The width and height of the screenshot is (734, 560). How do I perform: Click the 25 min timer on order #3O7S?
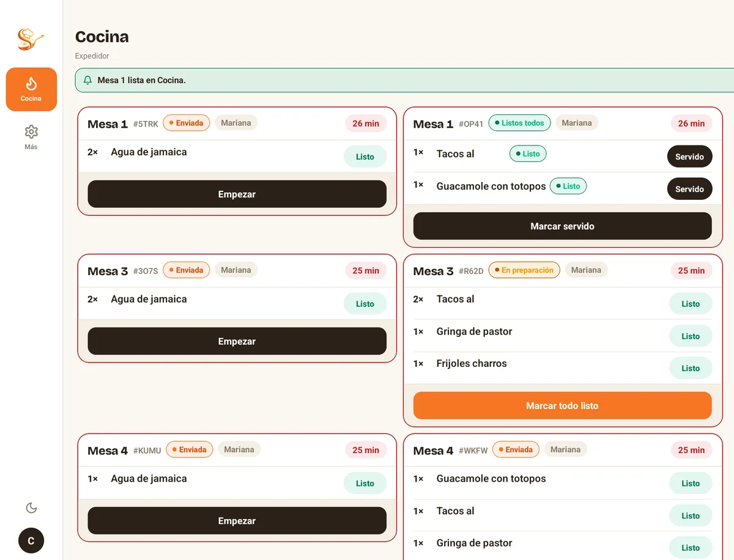(366, 271)
